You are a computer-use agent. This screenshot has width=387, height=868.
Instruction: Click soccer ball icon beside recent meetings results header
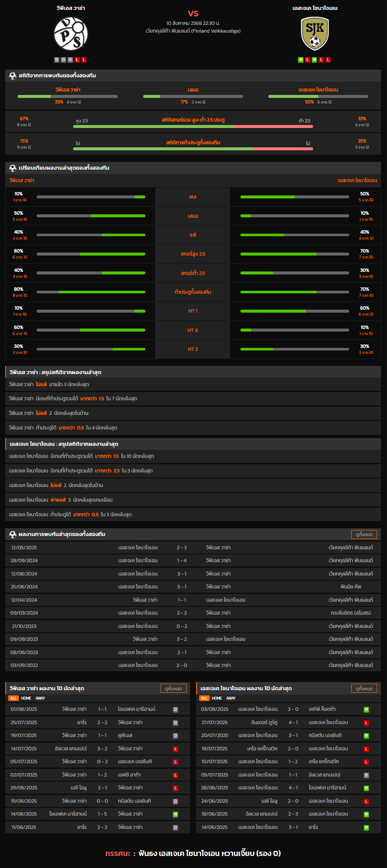[x=13, y=534]
